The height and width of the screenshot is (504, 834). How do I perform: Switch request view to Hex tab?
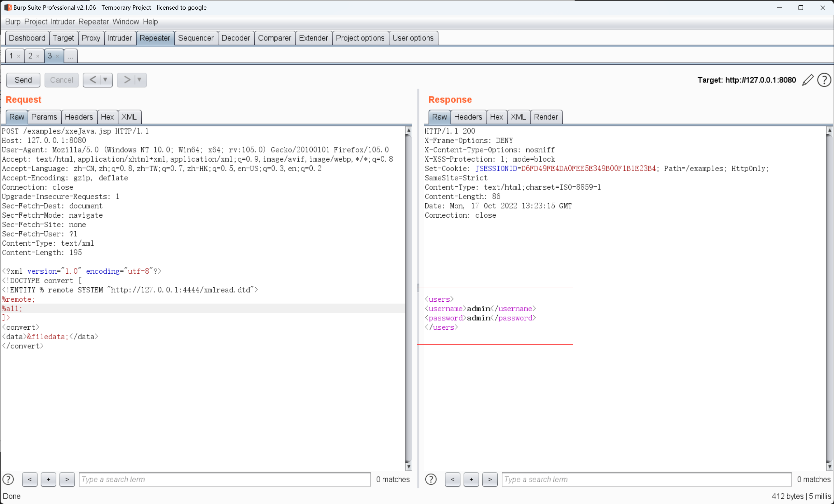pos(107,117)
